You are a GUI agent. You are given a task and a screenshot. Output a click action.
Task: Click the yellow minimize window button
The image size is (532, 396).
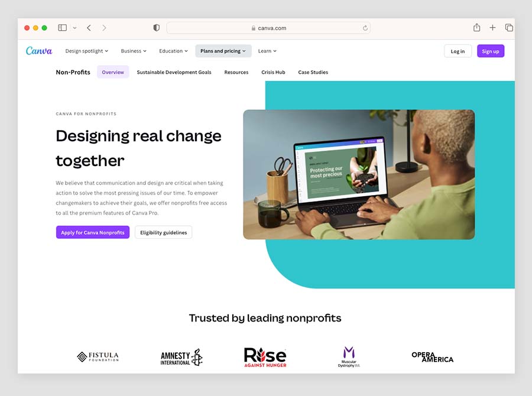tap(35, 28)
